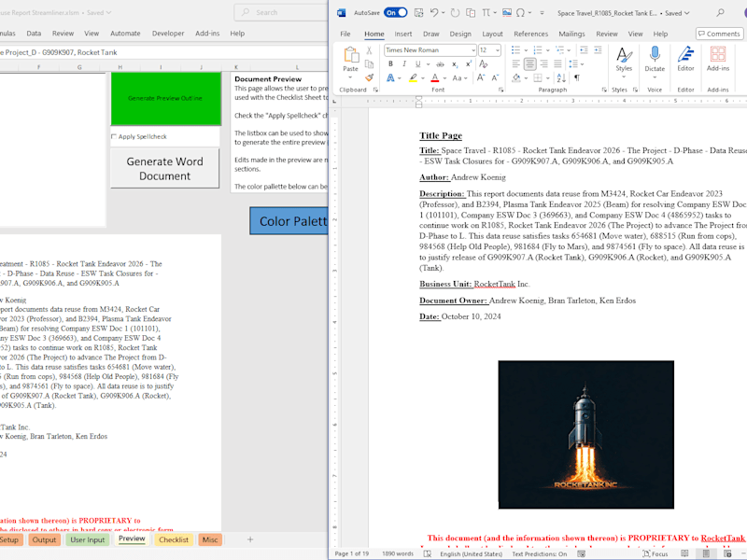Click the Text Effects blue A icon
This screenshot has width=747, height=560.
[390, 78]
